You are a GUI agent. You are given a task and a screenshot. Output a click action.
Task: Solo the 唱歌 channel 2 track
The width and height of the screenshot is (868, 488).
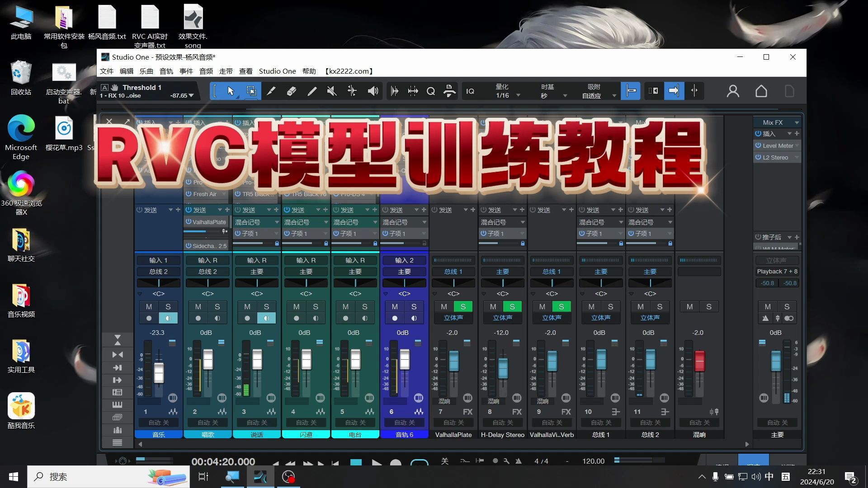tap(217, 306)
